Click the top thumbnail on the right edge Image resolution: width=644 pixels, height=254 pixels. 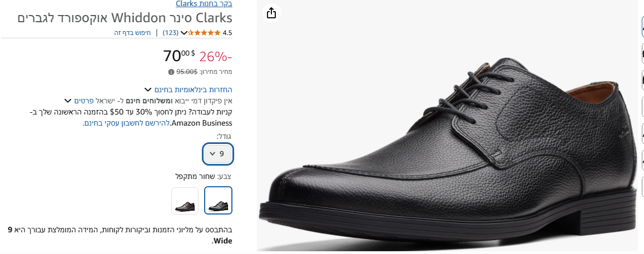coord(641,26)
